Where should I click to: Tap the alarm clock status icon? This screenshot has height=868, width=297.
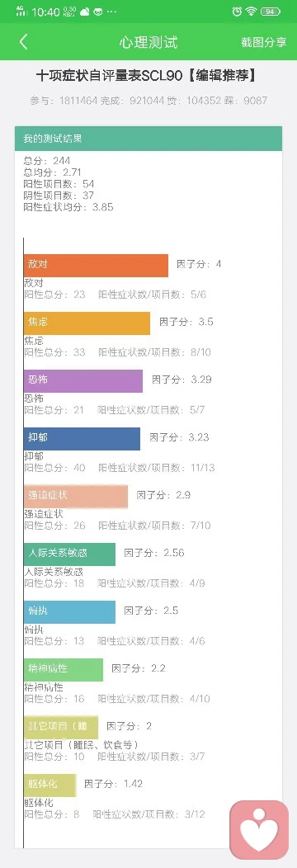[238, 11]
